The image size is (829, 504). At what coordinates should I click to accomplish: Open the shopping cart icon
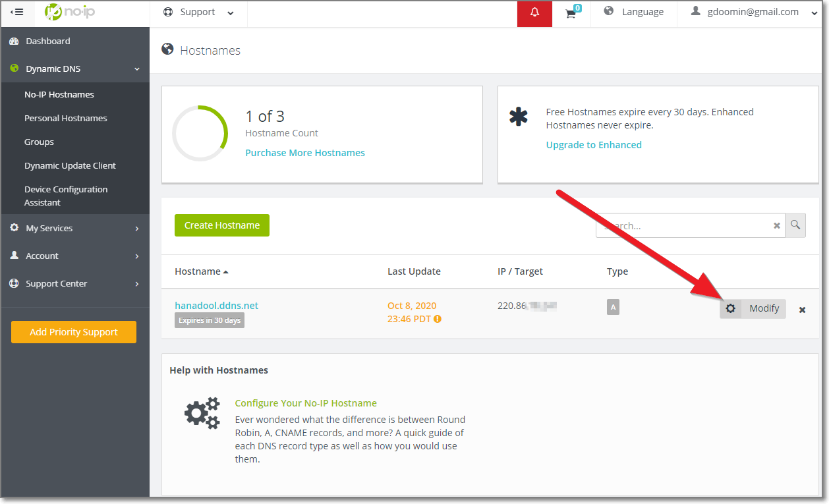point(571,14)
